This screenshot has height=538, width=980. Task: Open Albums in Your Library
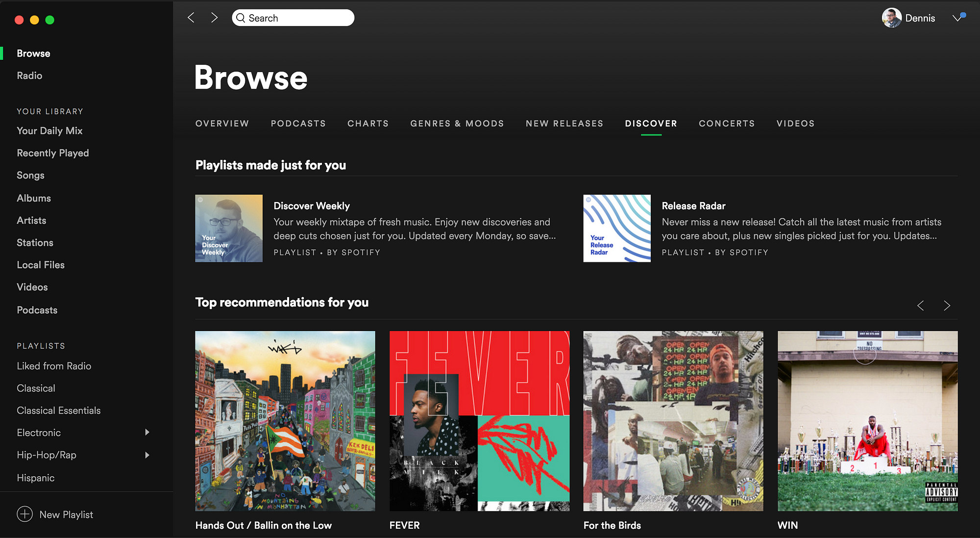tap(34, 198)
